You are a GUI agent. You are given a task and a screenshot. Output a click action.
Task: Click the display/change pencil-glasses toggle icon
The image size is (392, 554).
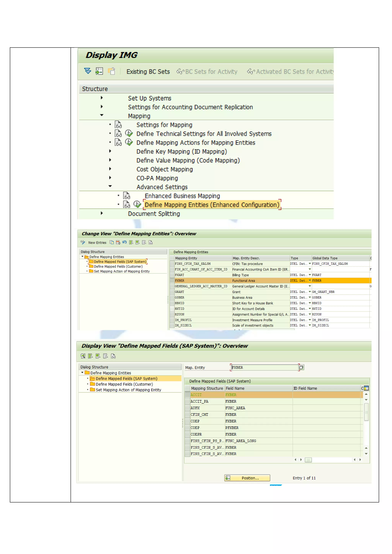(83, 242)
